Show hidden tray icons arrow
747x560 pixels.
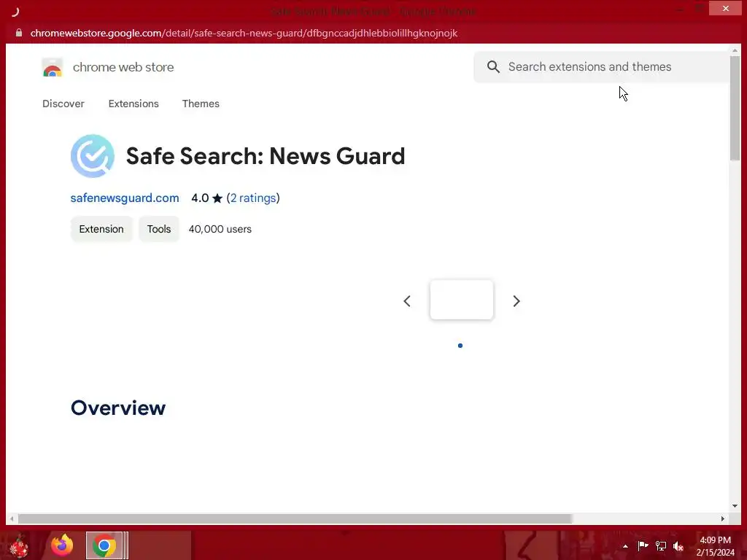(625, 546)
